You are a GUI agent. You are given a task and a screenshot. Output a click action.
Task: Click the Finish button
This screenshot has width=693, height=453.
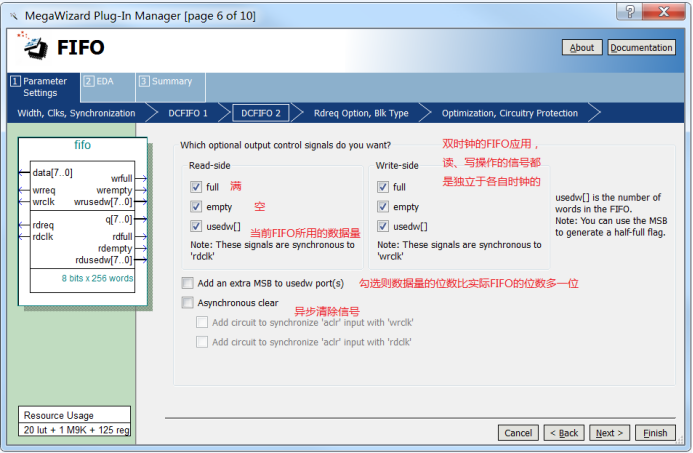655,433
